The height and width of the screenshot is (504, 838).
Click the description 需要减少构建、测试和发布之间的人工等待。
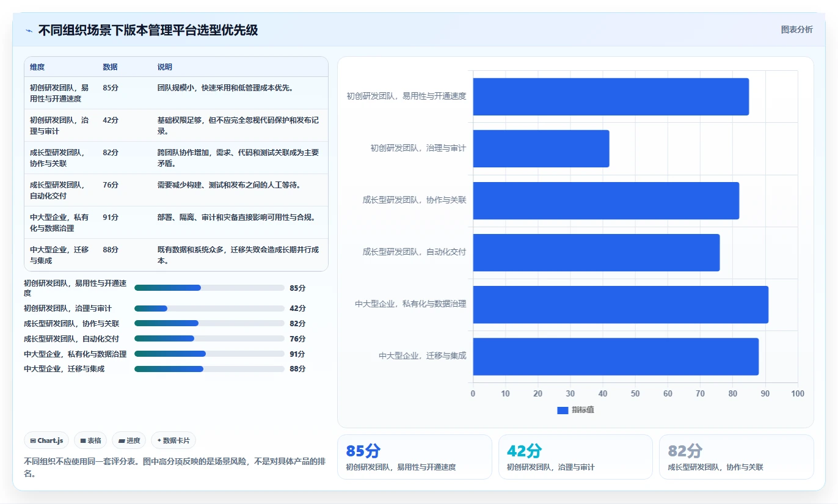229,185
